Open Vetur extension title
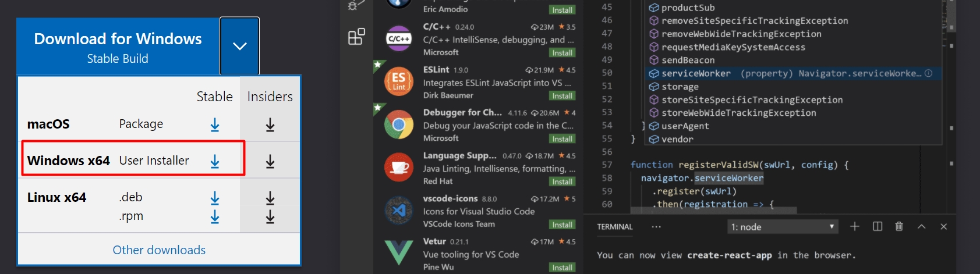The height and width of the screenshot is (274, 980). [434, 241]
